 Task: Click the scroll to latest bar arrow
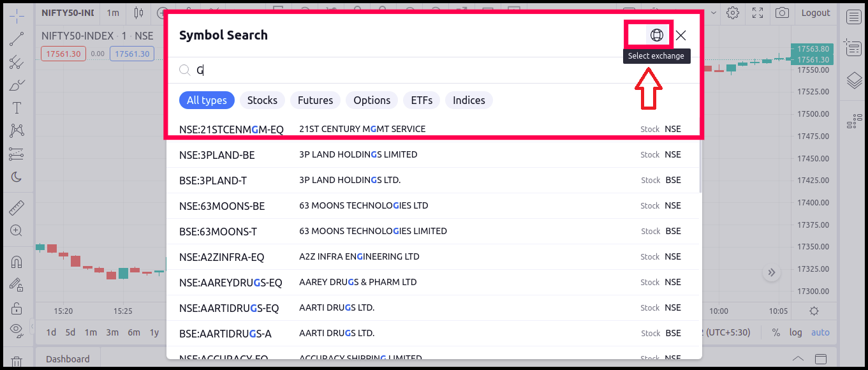click(772, 272)
